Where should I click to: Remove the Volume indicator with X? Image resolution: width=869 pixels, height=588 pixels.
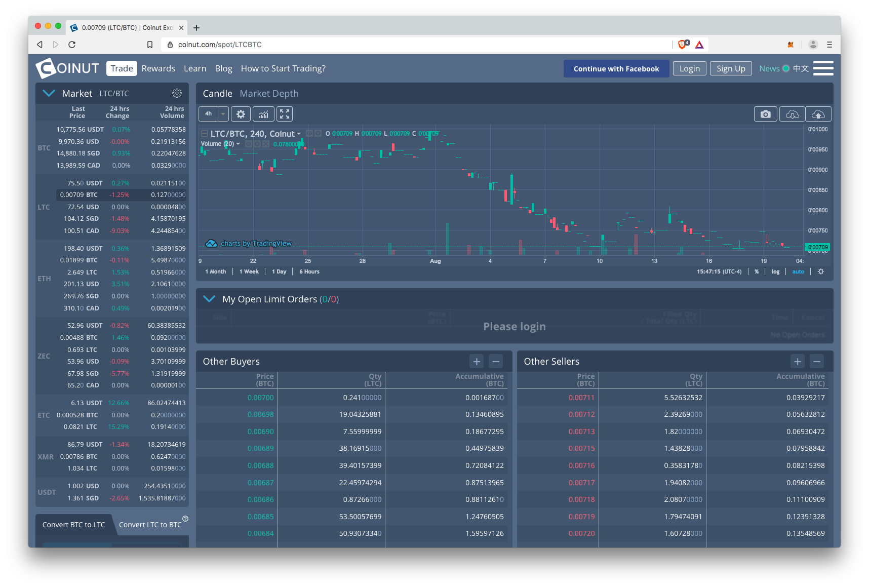[x=266, y=144]
